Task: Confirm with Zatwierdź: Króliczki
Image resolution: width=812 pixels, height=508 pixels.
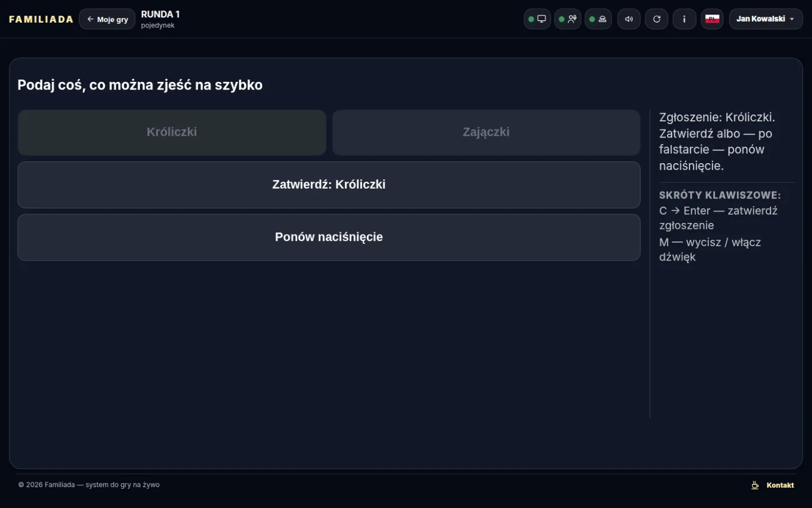Action: point(329,185)
